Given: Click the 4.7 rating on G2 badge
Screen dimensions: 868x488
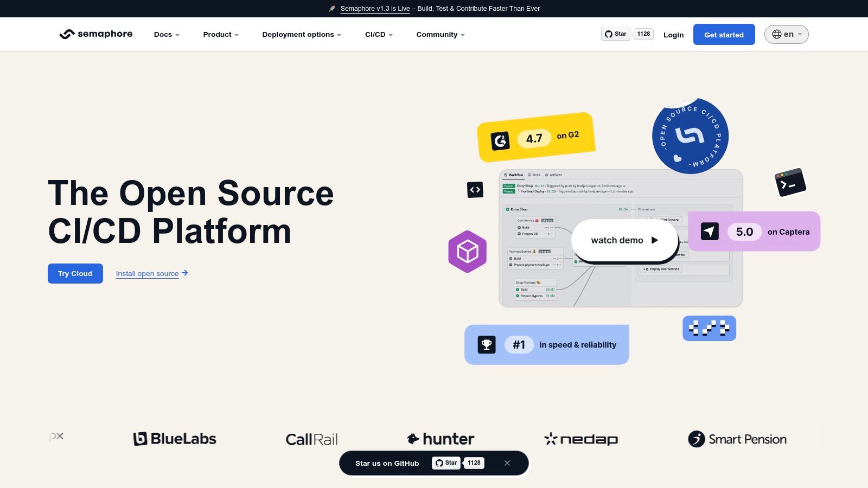Looking at the screenshot, I should coord(534,138).
